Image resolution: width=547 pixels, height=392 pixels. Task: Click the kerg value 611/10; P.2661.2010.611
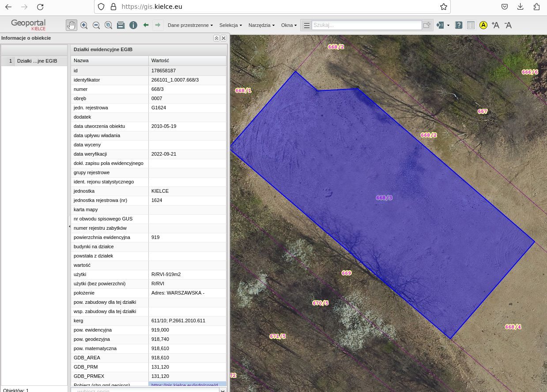pos(178,321)
